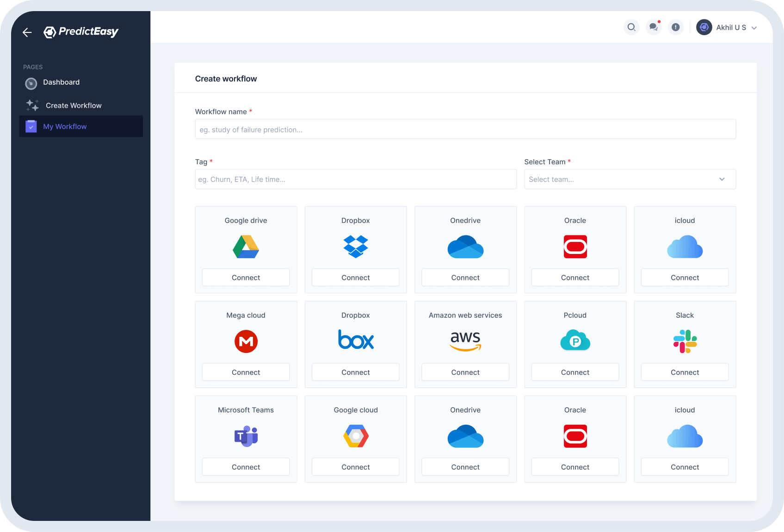Open the alert exclamation icon in header

click(x=676, y=27)
